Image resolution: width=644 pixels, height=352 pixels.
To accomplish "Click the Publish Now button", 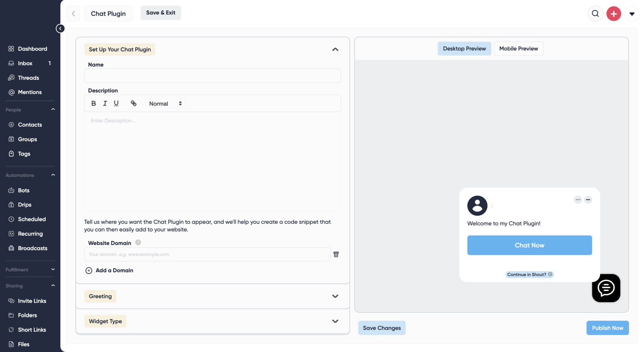I will pos(607,328).
